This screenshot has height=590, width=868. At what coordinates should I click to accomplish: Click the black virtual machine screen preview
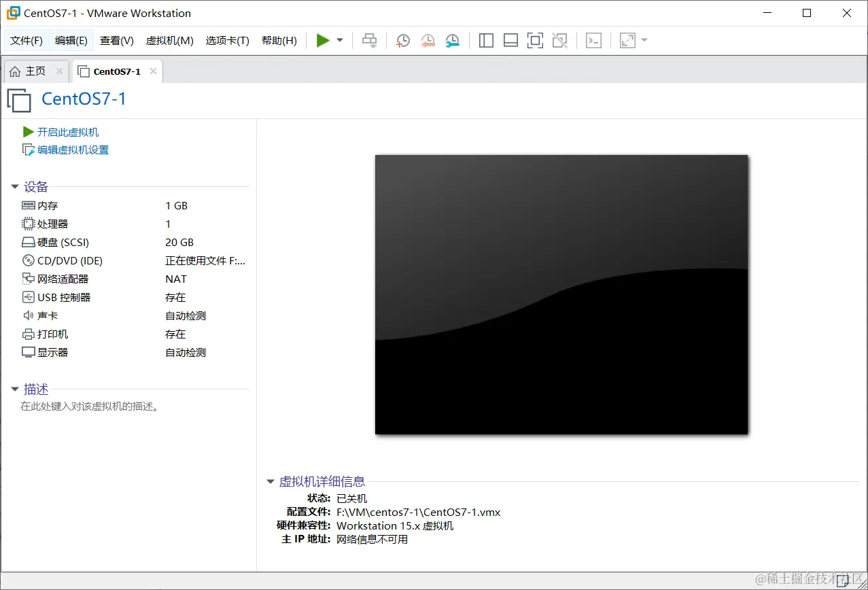(x=561, y=294)
